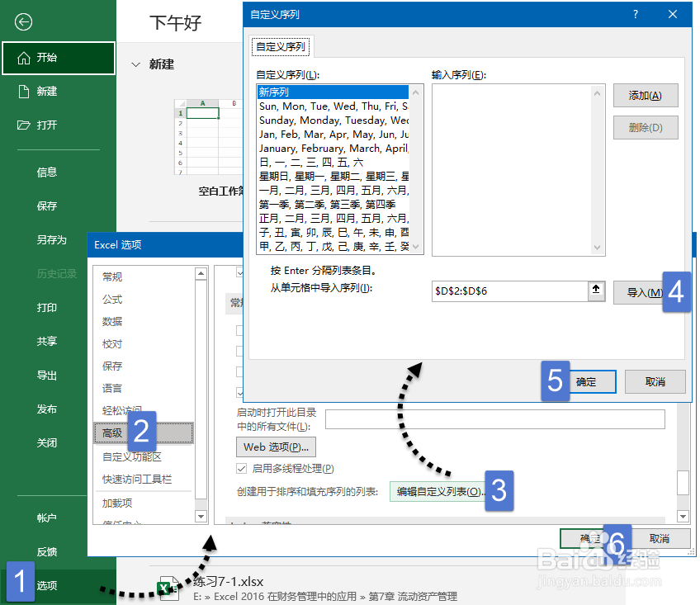
Task: Open 共享 in the sidebar
Action: (46, 342)
